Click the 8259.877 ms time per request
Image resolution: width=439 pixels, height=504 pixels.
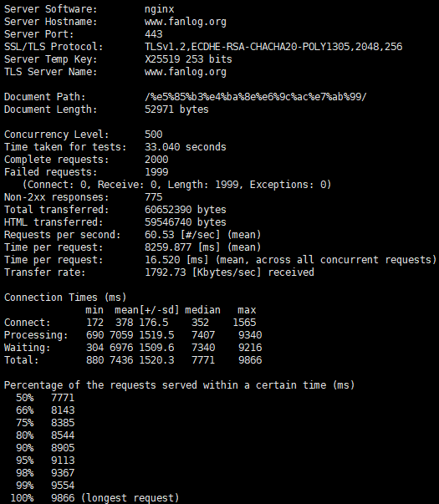point(202,247)
